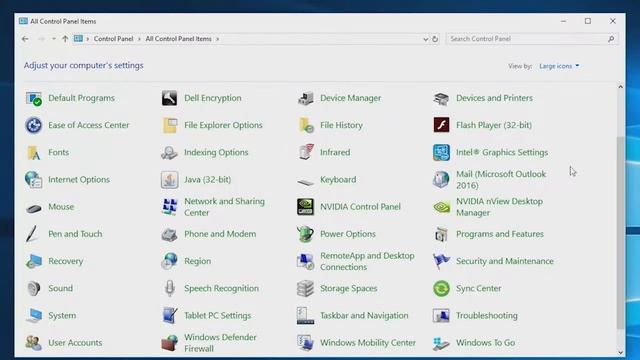Click the Mouse icon
Viewport: 640px width, 360px height.
pyautogui.click(x=33, y=209)
